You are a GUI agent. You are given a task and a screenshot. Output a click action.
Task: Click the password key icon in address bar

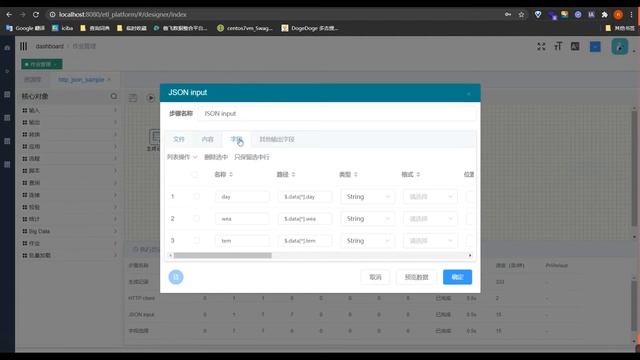click(508, 14)
